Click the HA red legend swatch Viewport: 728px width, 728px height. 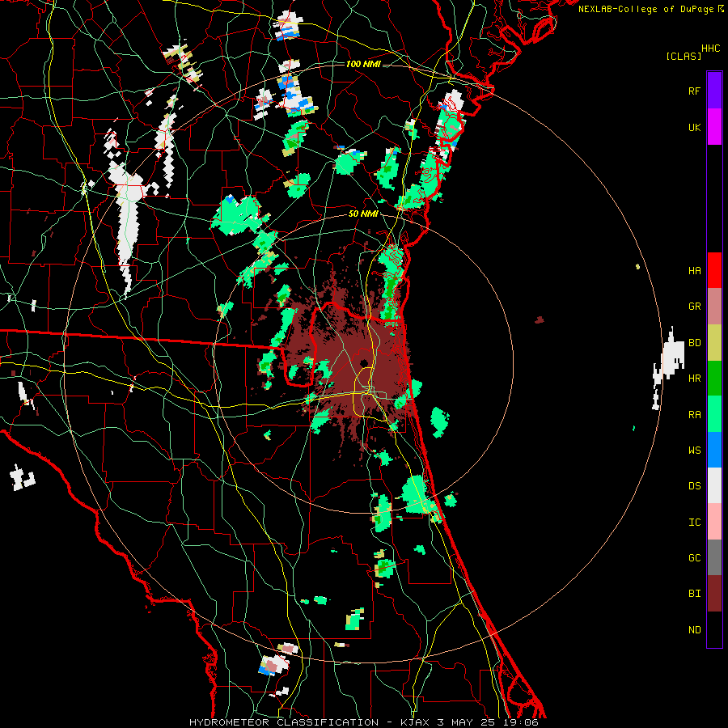tap(714, 270)
